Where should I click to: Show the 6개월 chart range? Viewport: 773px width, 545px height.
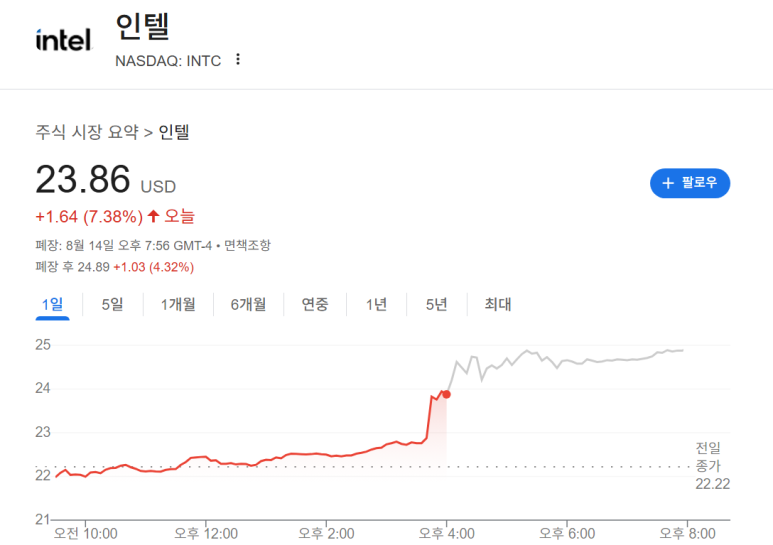coord(248,304)
